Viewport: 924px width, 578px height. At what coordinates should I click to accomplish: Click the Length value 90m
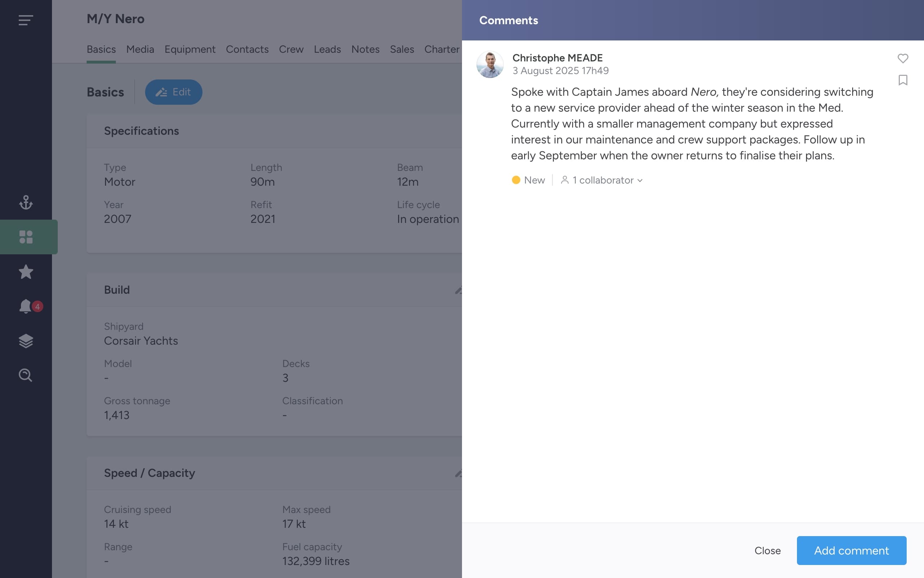(262, 182)
